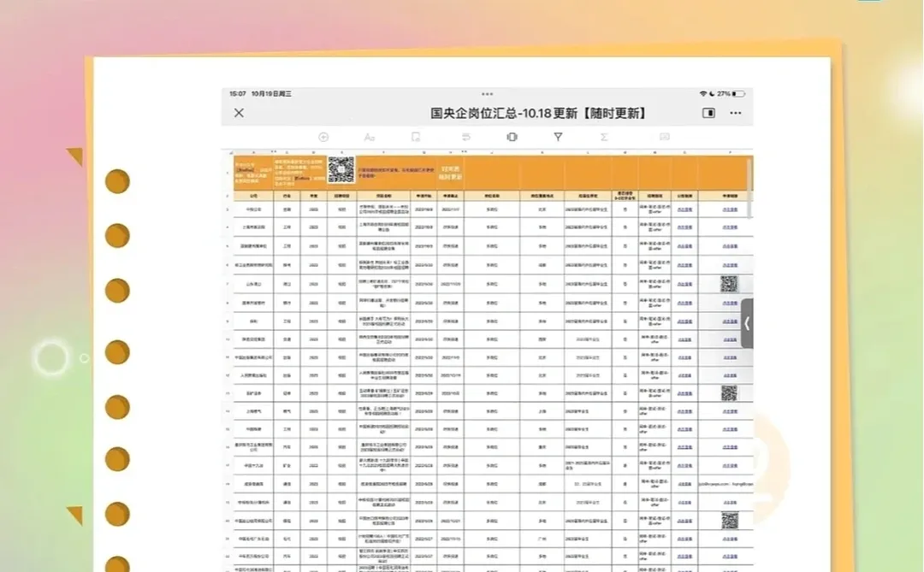Expand the collapsed side panel via right-edge chevron
This screenshot has height=572, width=924.
[x=746, y=325]
